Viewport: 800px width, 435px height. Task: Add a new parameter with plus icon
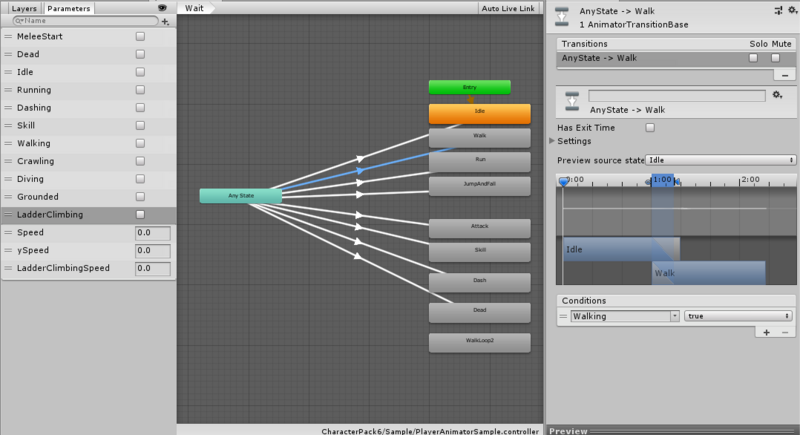[x=165, y=21]
